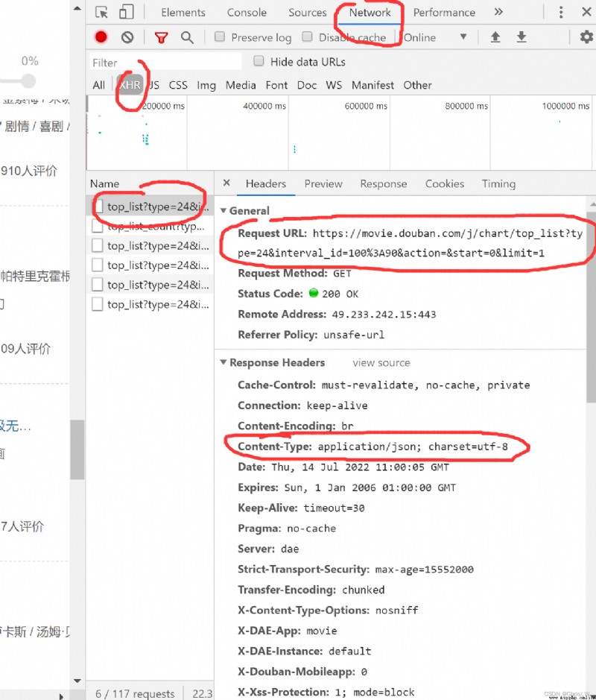Filter requests by WS

(x=335, y=85)
